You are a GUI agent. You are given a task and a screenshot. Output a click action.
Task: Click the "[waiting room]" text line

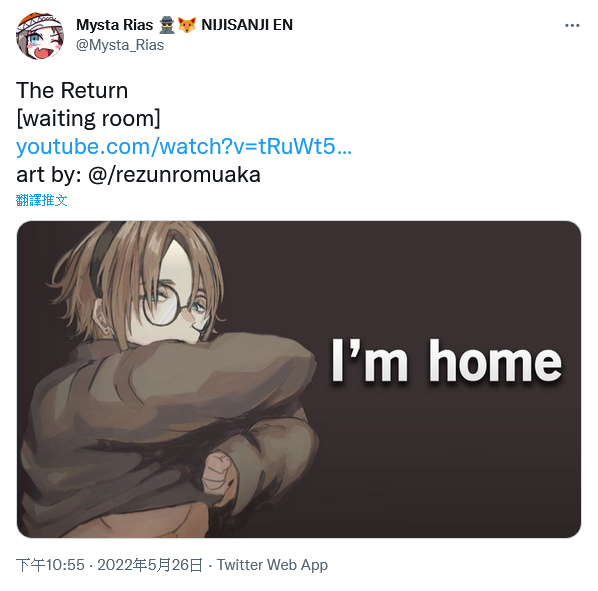coord(88,119)
